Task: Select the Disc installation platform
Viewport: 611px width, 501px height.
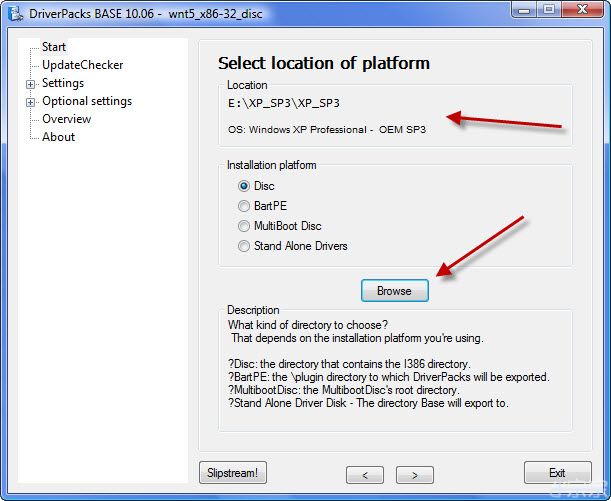Action: [244, 186]
